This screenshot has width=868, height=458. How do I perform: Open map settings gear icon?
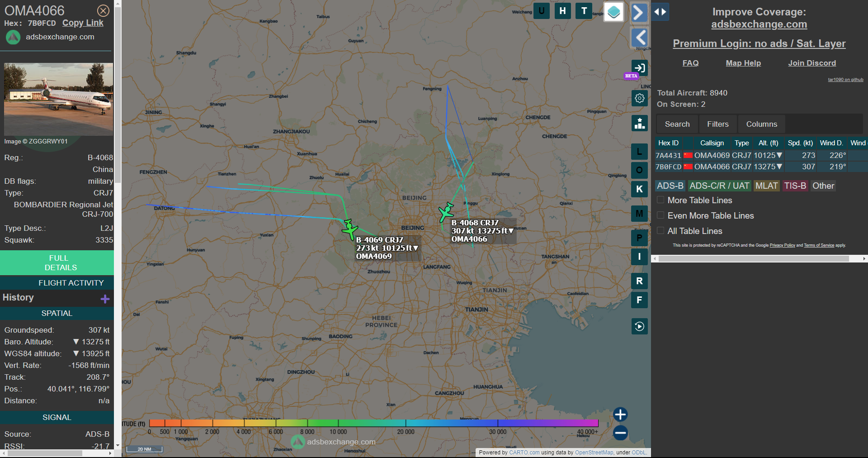pos(639,98)
